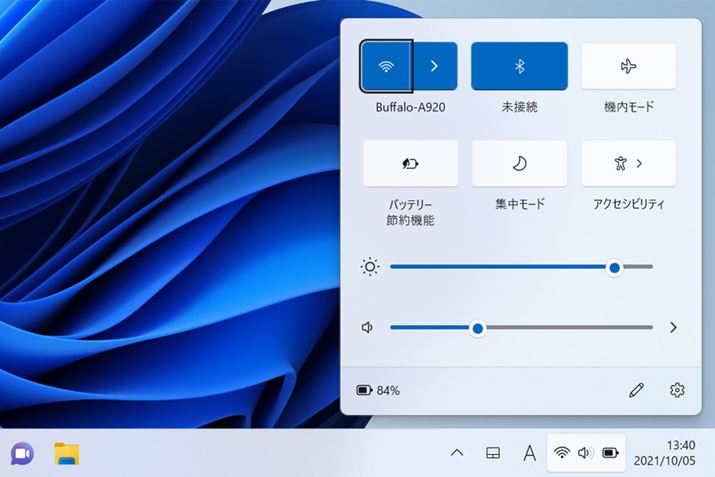Open Wi-Fi network list chevron
The image size is (715, 477).
435,66
